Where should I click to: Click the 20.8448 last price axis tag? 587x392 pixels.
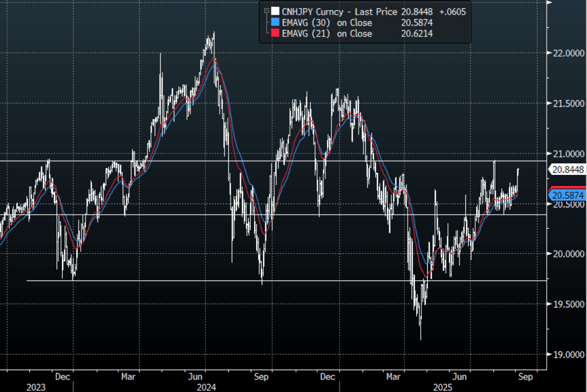click(x=567, y=170)
